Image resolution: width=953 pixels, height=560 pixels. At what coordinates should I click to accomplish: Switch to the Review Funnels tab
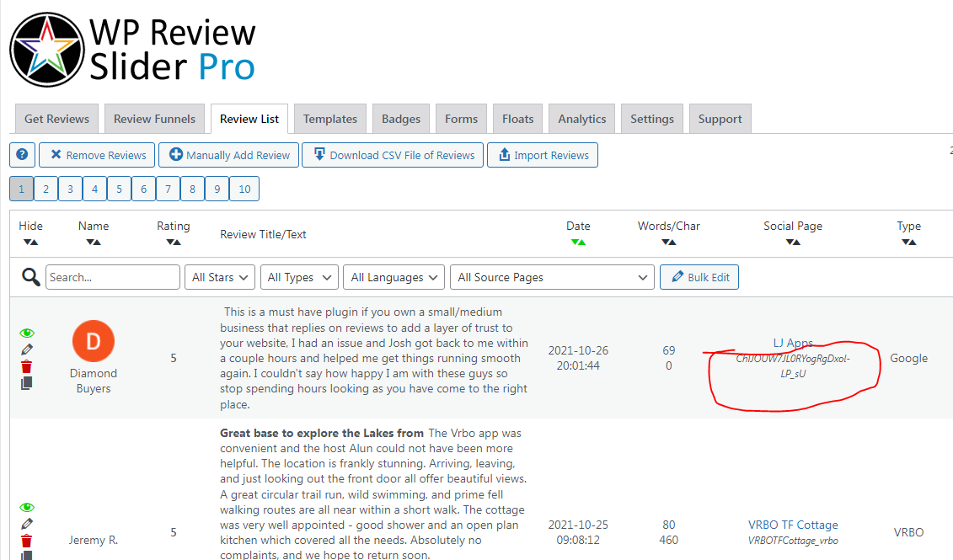154,119
